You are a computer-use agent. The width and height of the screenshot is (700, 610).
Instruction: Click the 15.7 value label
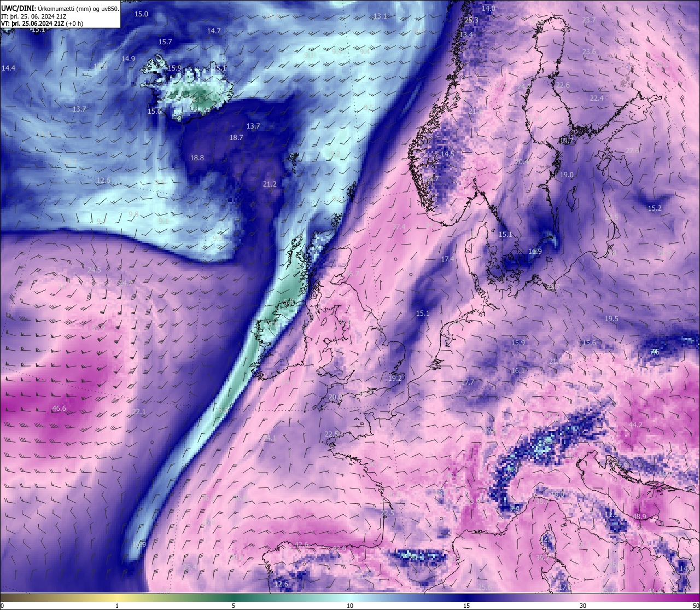165,42
